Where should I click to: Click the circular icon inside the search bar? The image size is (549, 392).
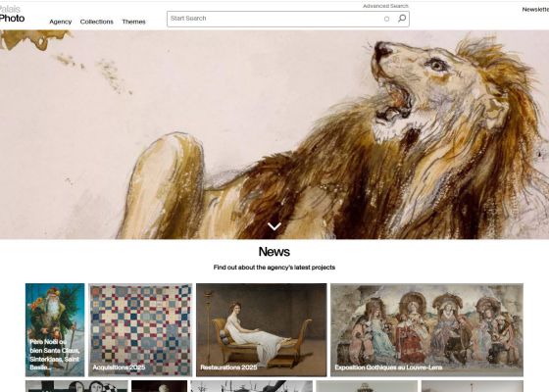(386, 19)
